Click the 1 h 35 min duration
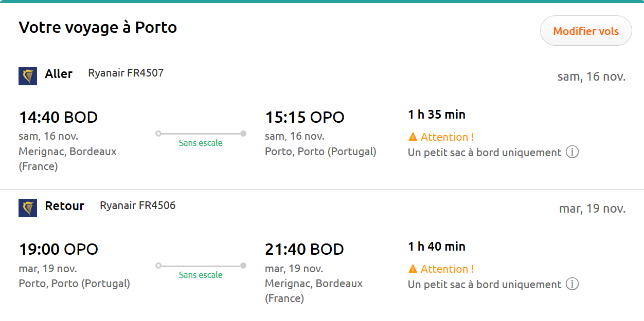Viewport: 644px width, 321px height. click(437, 115)
